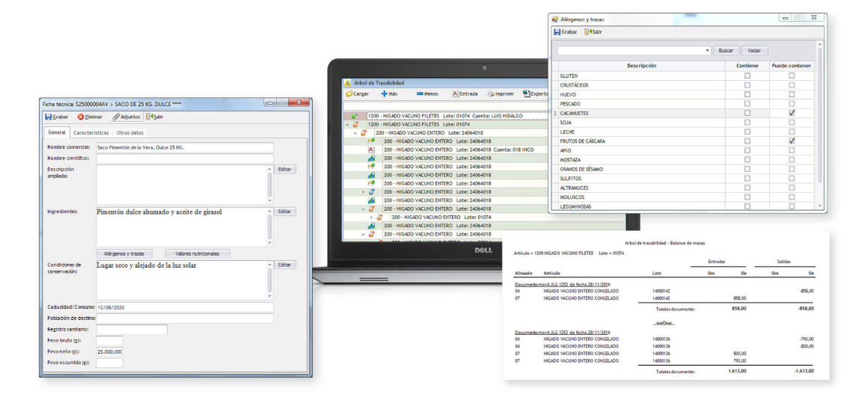The image size is (868, 400).
Task: Click the Más plus icon
Action: pyautogui.click(x=384, y=94)
